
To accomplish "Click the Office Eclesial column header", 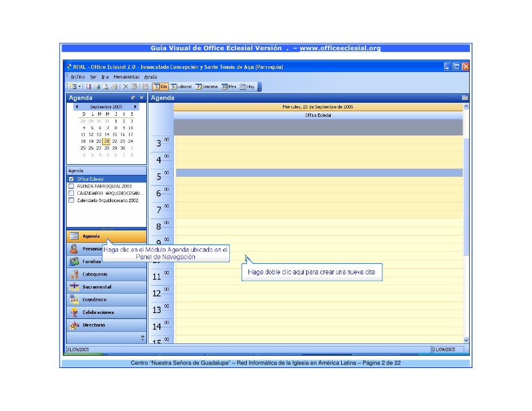I will tap(318, 115).
